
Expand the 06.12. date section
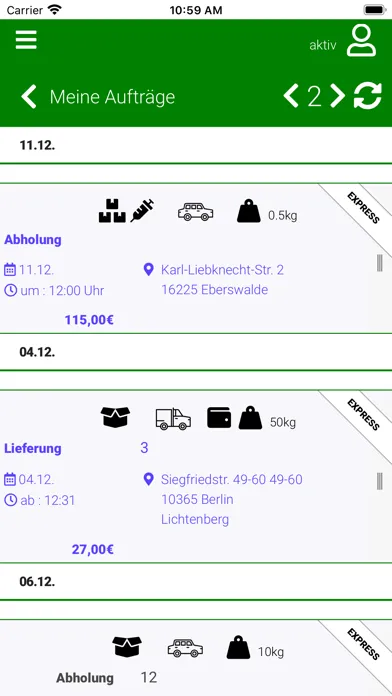tap(196, 582)
